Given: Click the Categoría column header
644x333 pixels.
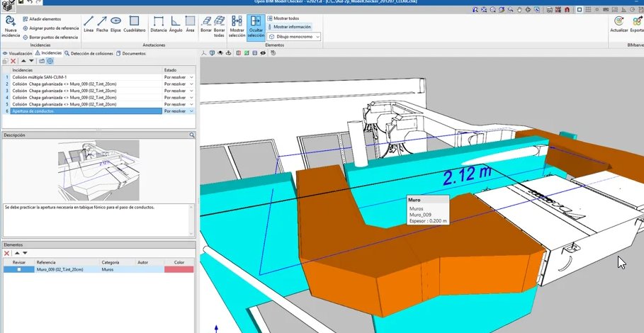Looking at the screenshot, I should tap(118, 262).
